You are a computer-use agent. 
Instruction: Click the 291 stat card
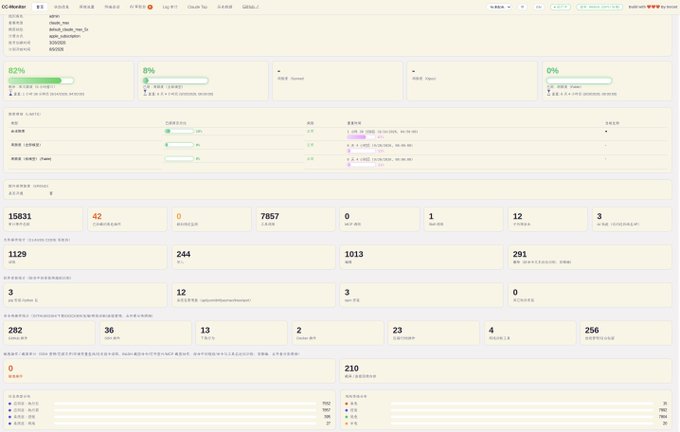click(590, 257)
